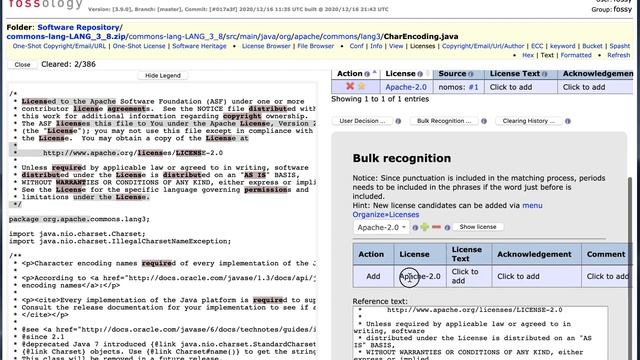
Task: Open the src breadcrumb folder
Action: click(231, 36)
